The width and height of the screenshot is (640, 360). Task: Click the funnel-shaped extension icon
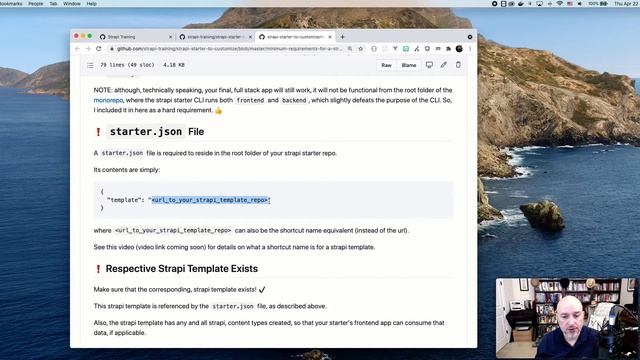395,49
